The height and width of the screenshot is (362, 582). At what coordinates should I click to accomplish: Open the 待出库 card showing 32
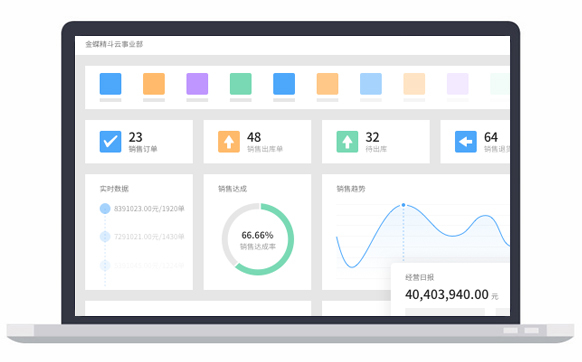[376, 141]
